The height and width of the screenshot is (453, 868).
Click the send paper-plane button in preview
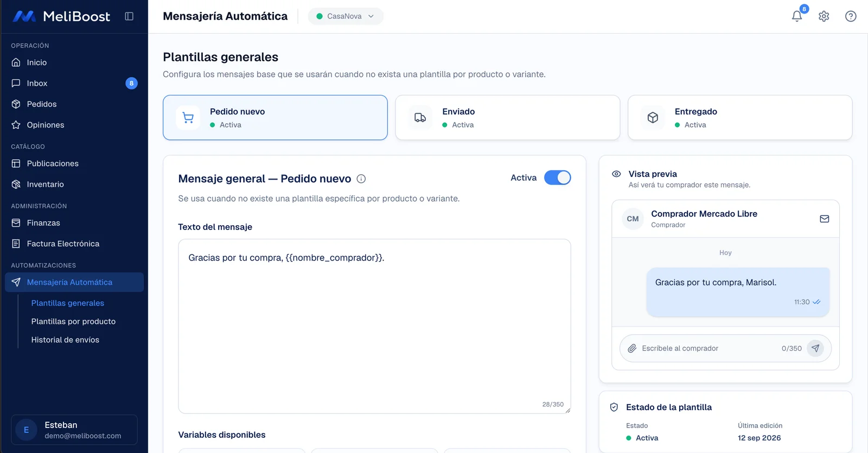point(815,348)
